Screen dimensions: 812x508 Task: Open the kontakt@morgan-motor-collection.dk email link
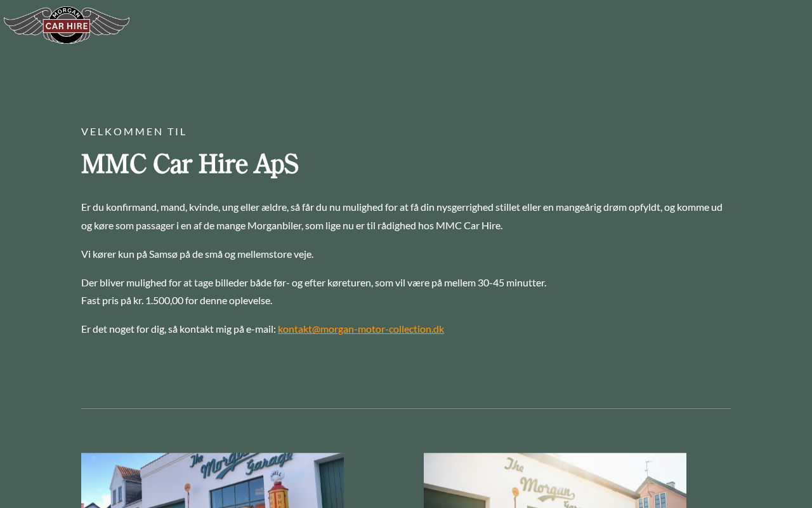361,329
